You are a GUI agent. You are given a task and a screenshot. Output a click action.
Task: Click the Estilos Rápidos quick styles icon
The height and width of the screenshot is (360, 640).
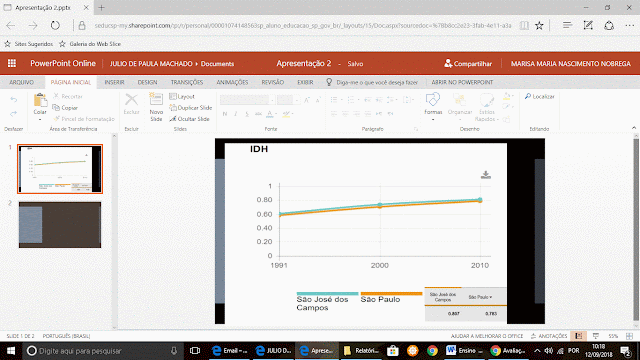pyautogui.click(x=487, y=100)
